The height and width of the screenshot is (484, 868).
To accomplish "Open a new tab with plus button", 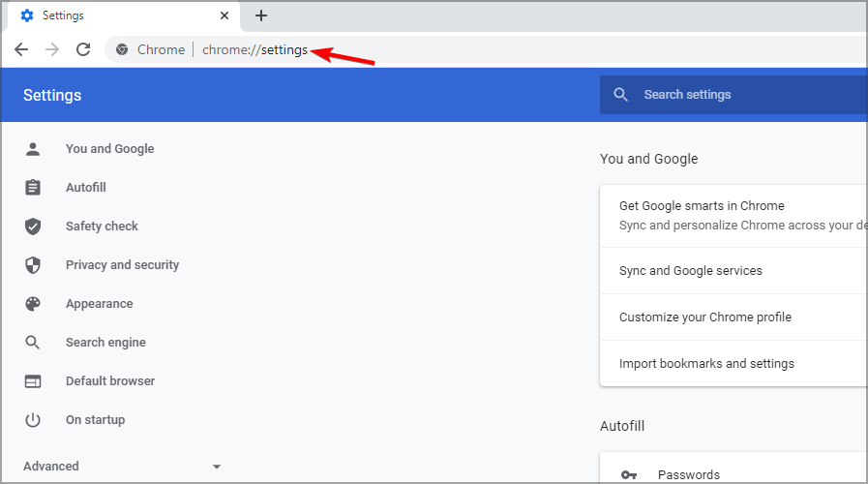I will [x=261, y=15].
